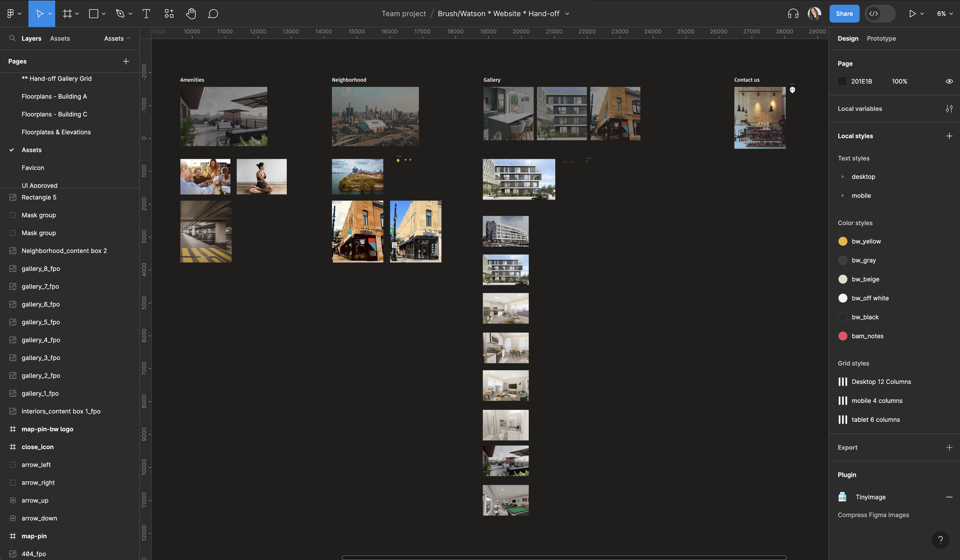Activate the Comment tool
The width and height of the screenshot is (960, 560).
pos(213,14)
